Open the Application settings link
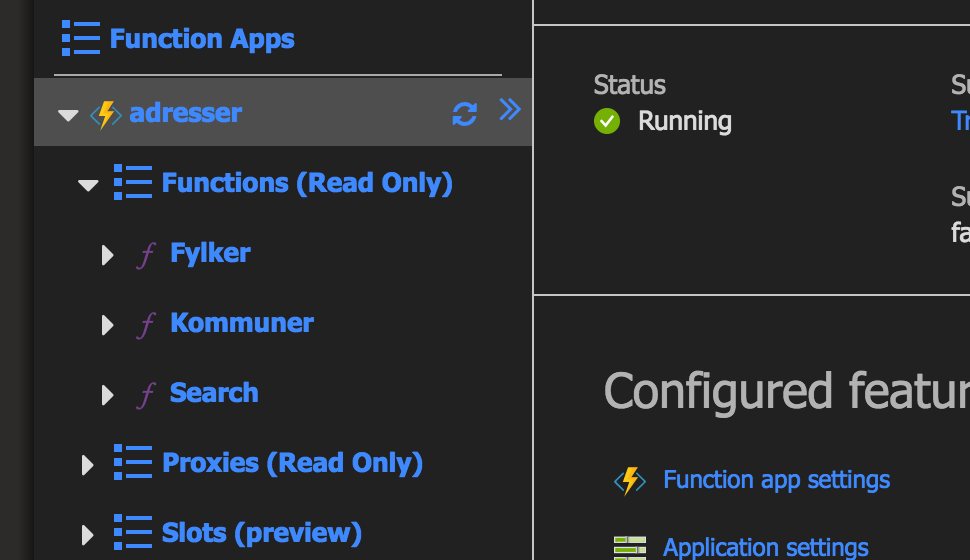This screenshot has width=970, height=560. [x=765, y=547]
